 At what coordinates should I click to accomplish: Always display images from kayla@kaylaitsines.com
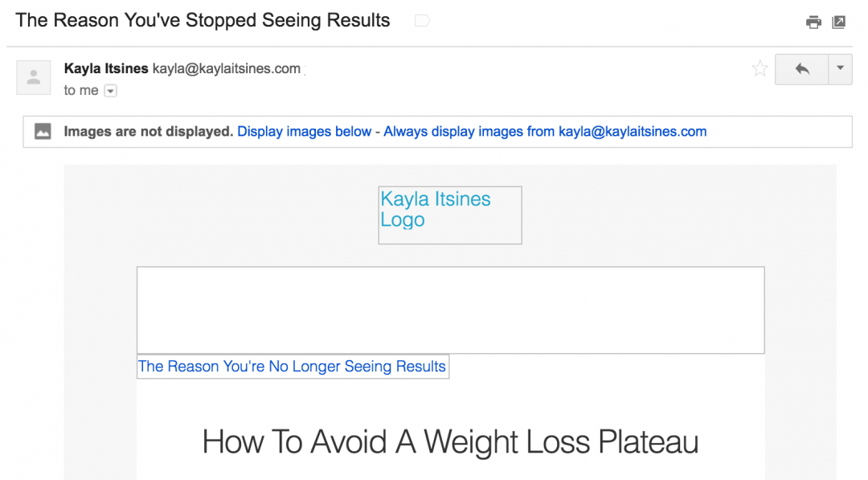(545, 132)
